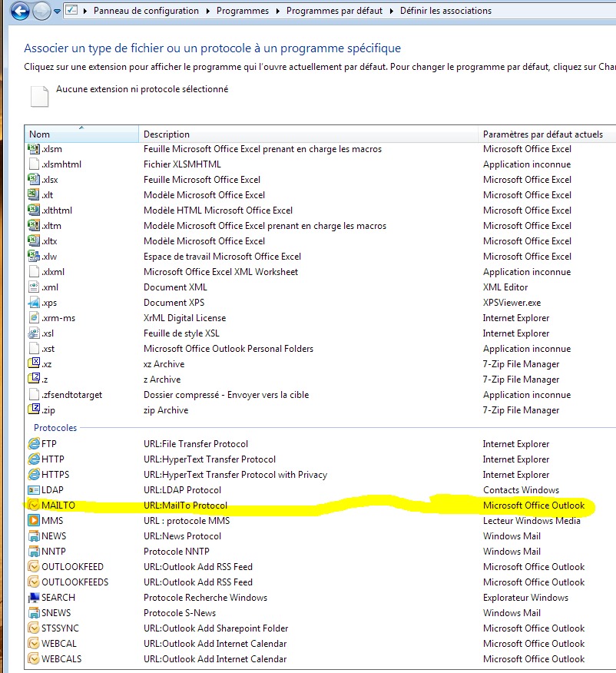The height and width of the screenshot is (673, 616).
Task: Open Panneau de configuration breadcrumb
Action: pos(146,11)
